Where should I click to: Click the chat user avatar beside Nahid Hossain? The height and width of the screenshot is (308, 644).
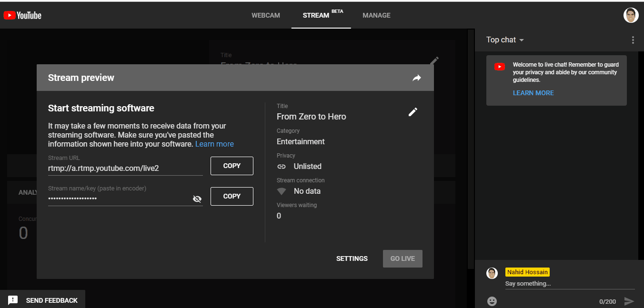pyautogui.click(x=492, y=273)
